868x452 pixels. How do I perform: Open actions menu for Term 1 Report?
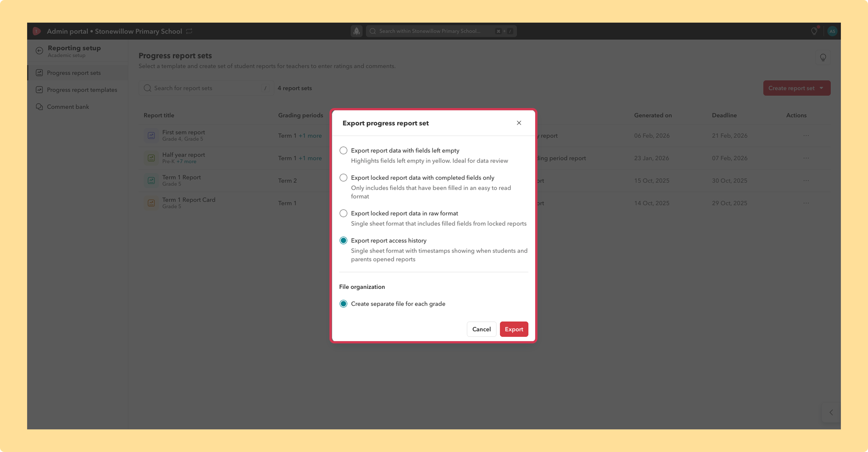pyautogui.click(x=806, y=180)
